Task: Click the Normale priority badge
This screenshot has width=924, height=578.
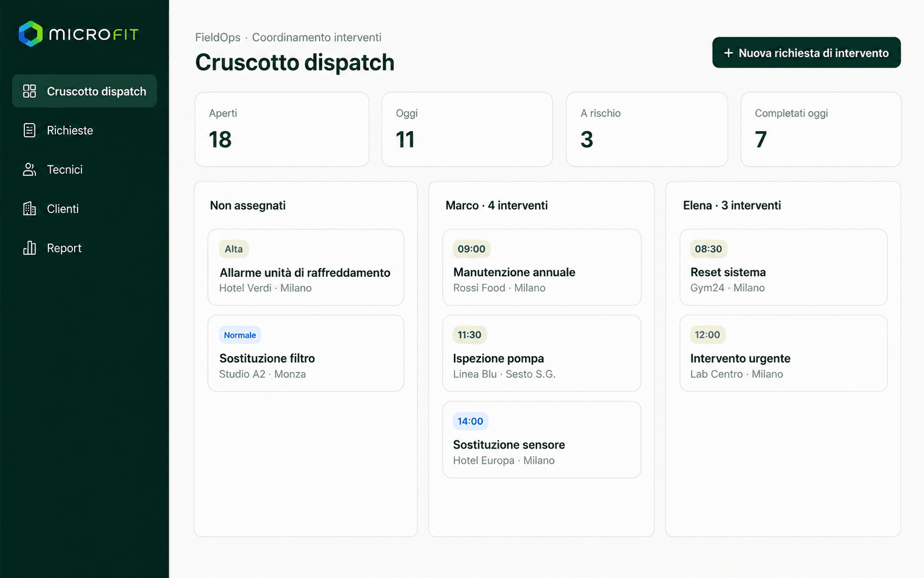Action: coord(240,335)
